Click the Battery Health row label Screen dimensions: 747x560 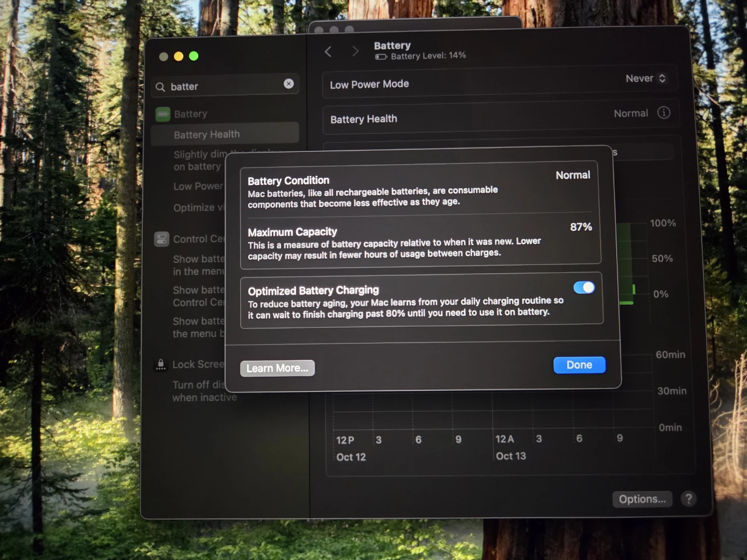coord(364,119)
